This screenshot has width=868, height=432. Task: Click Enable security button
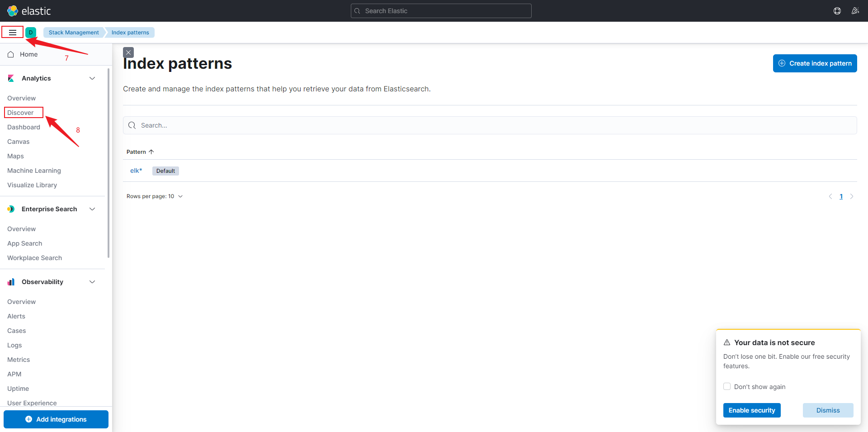pyautogui.click(x=752, y=410)
